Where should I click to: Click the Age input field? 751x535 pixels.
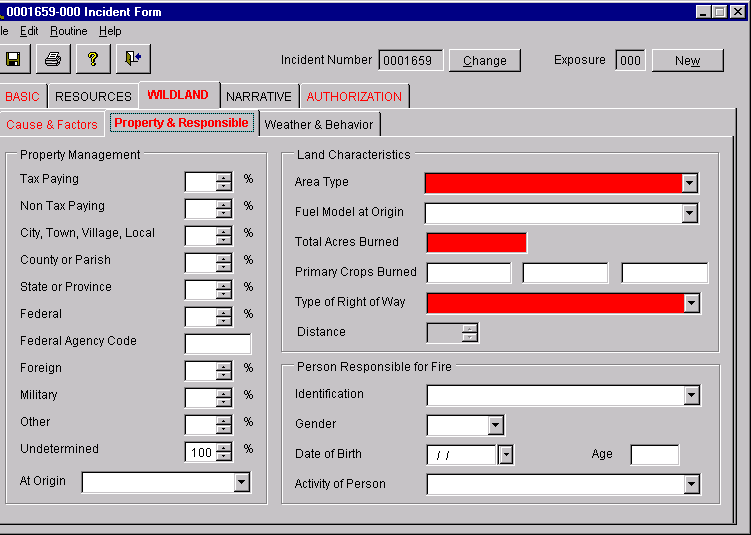654,455
